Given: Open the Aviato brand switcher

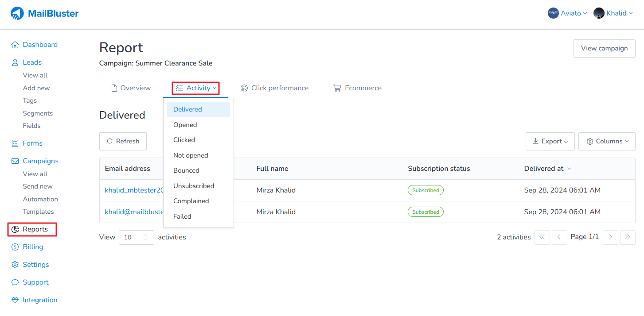Looking at the screenshot, I should pyautogui.click(x=567, y=13).
